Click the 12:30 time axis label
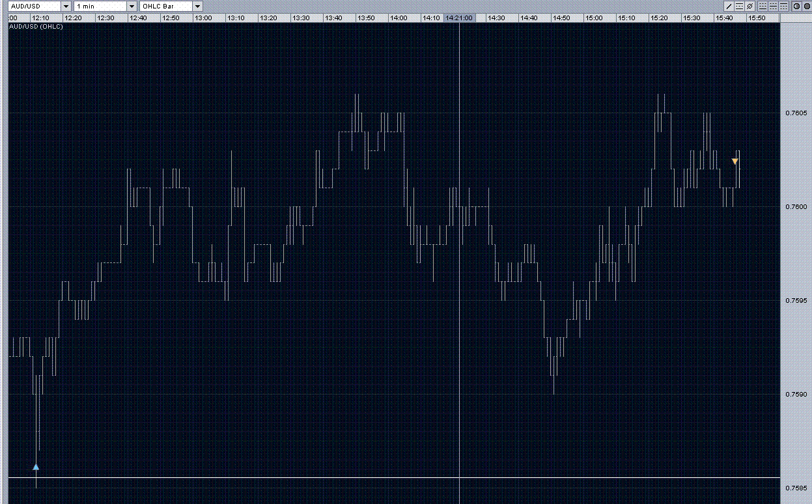This screenshot has height=504, width=812. tap(105, 18)
